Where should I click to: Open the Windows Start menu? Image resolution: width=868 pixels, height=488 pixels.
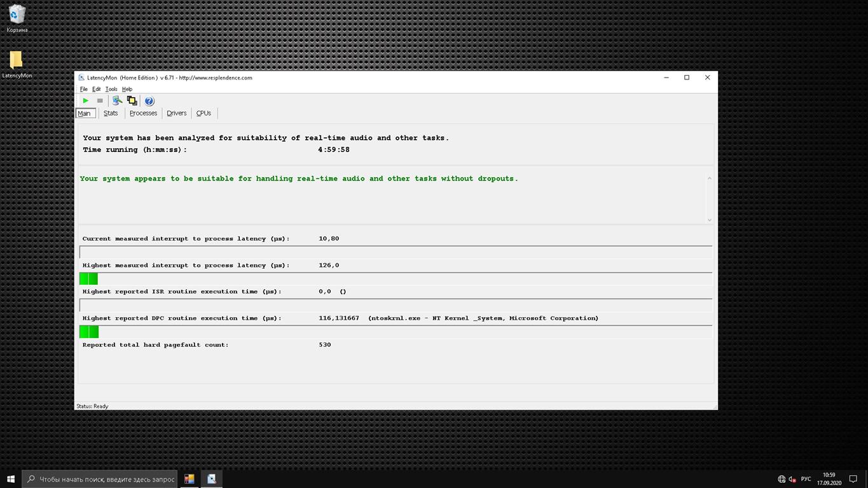11,479
